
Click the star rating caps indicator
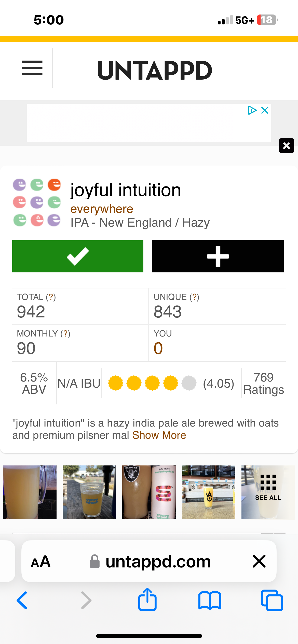[152, 383]
